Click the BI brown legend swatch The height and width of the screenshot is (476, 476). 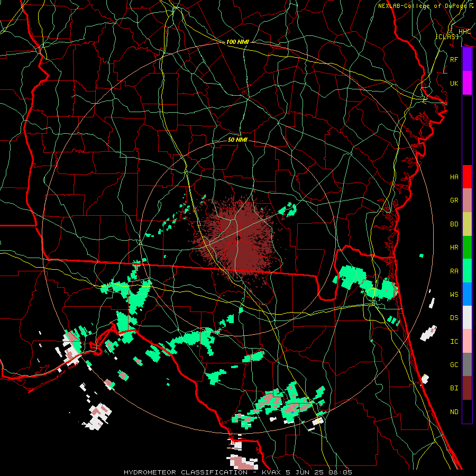(467, 388)
